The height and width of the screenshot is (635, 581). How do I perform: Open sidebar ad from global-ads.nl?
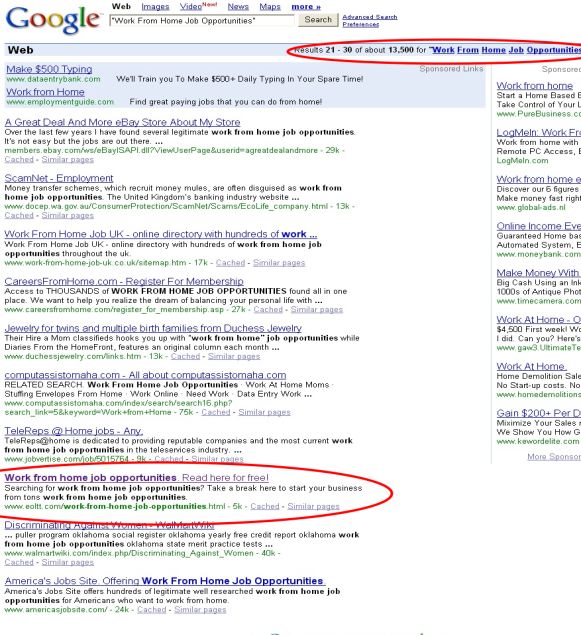[538, 179]
